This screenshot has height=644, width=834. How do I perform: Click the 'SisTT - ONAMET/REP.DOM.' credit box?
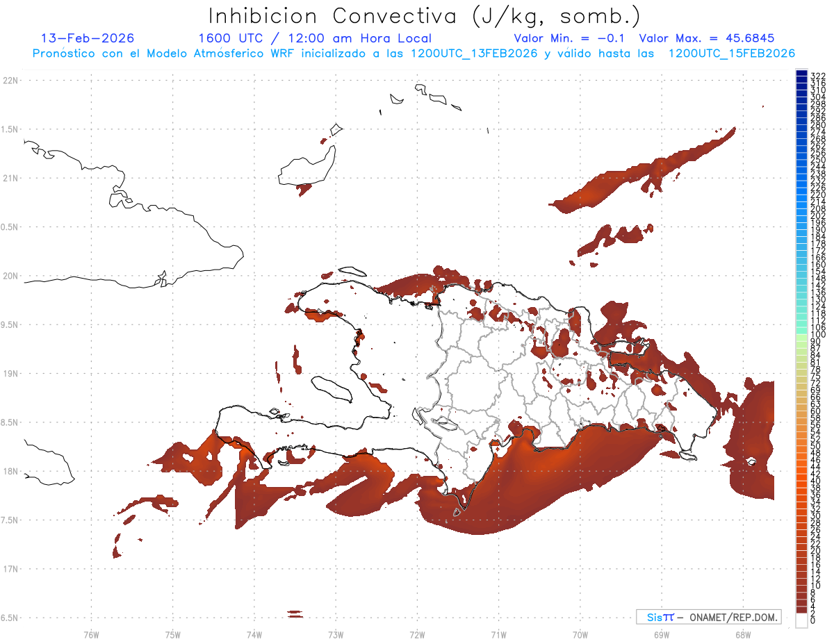(x=708, y=617)
